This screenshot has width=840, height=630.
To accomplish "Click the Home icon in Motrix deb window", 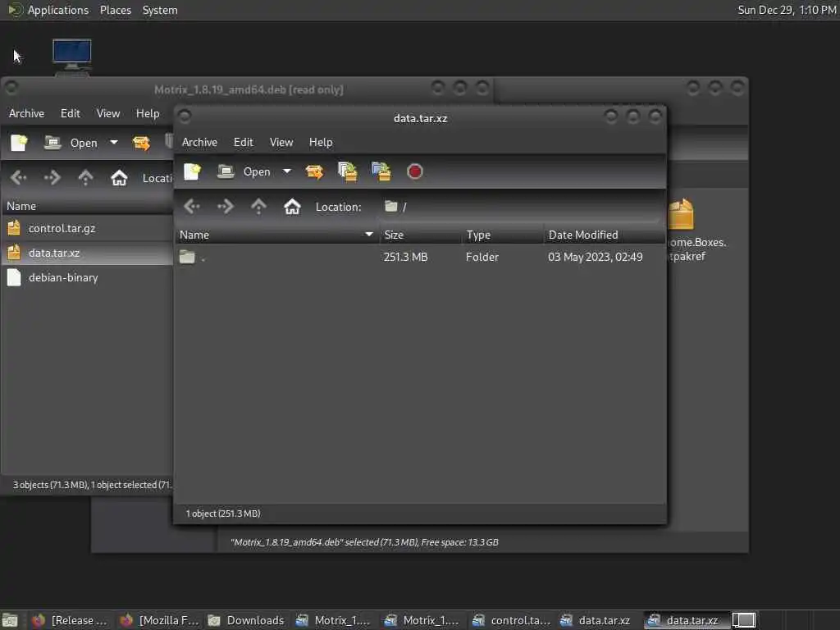I will [x=119, y=177].
